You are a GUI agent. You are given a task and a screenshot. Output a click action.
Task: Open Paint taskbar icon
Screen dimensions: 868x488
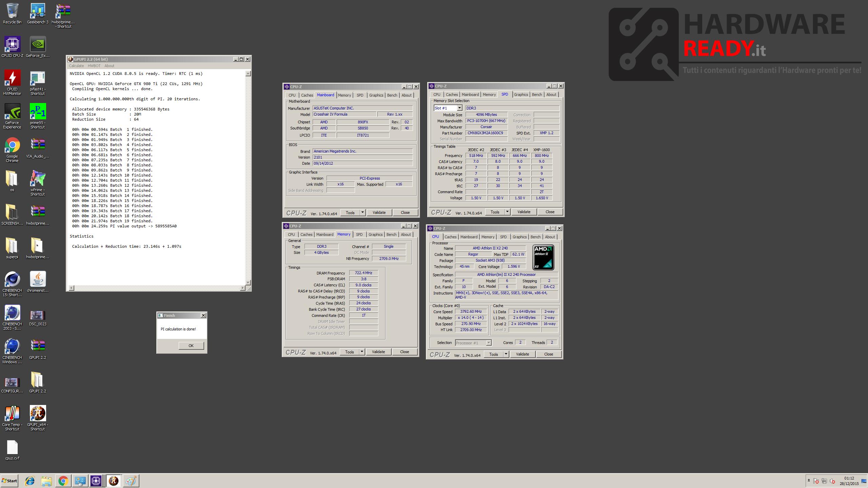[x=131, y=481]
